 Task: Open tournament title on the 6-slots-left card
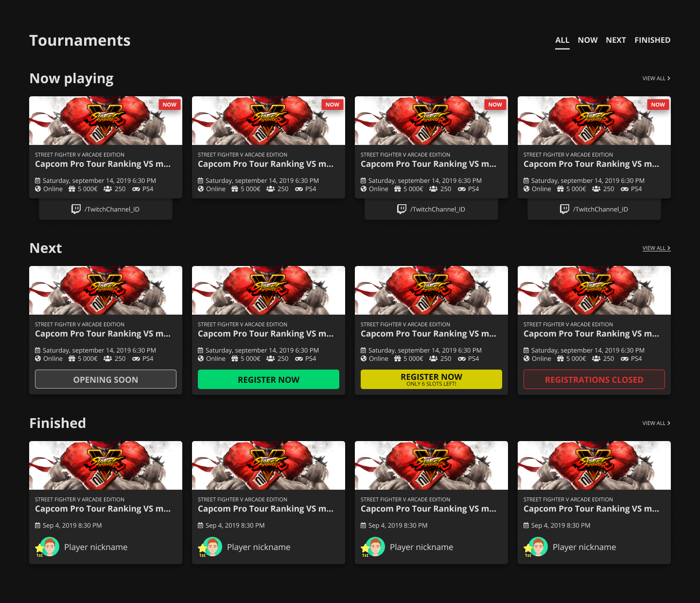[428, 334]
